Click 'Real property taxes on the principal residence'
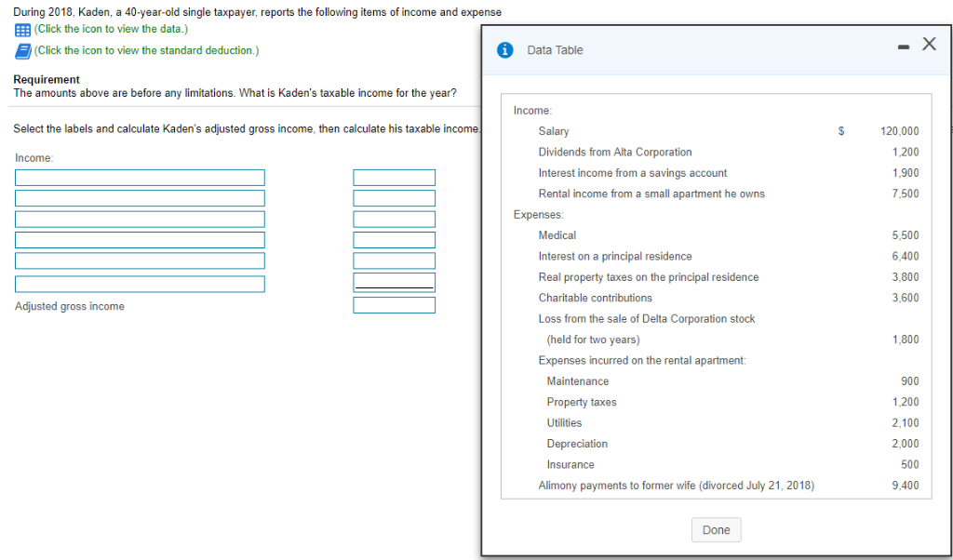 (x=649, y=277)
